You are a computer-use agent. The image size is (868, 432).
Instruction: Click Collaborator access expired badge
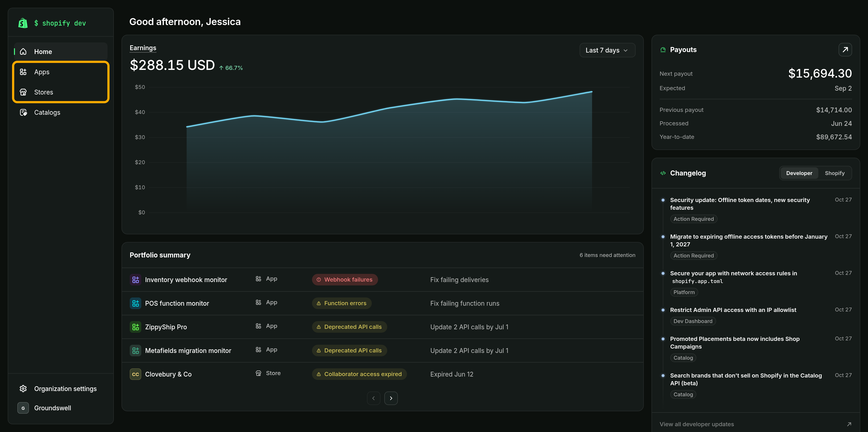(x=359, y=374)
